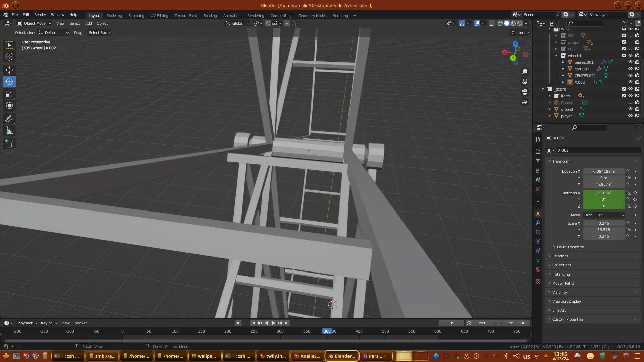Open the Object Mode dropdown
Viewport: 644px width, 362px height.
click(34, 23)
